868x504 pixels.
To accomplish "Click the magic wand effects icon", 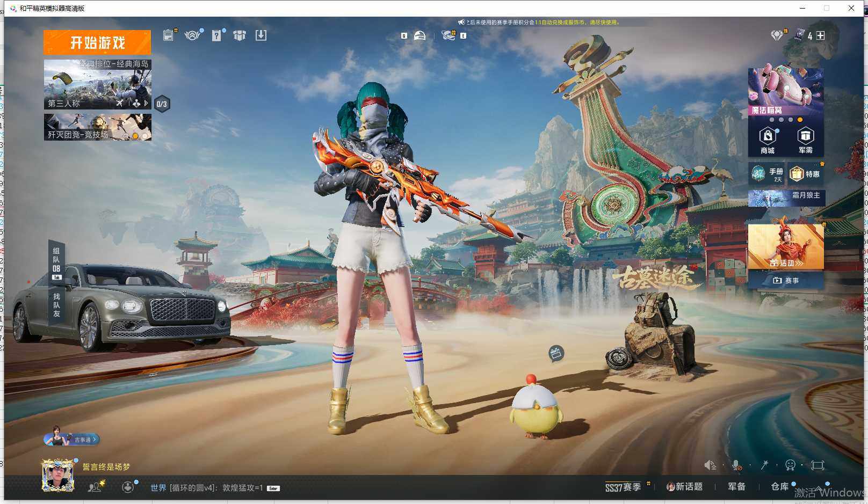I will coord(764,465).
